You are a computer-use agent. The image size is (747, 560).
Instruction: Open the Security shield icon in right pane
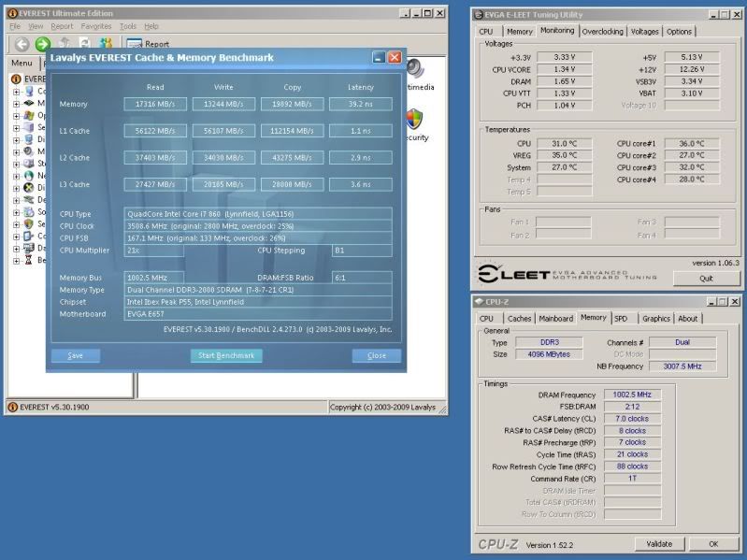pos(415,119)
